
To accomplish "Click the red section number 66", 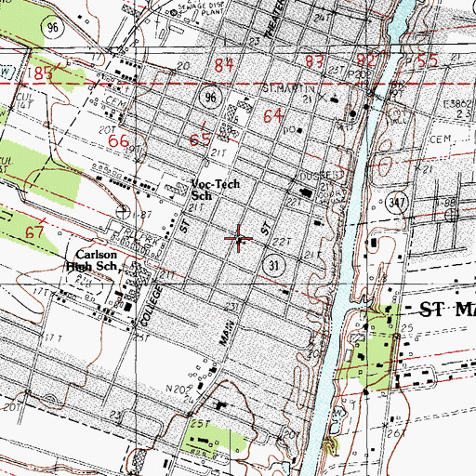I will click(118, 141).
